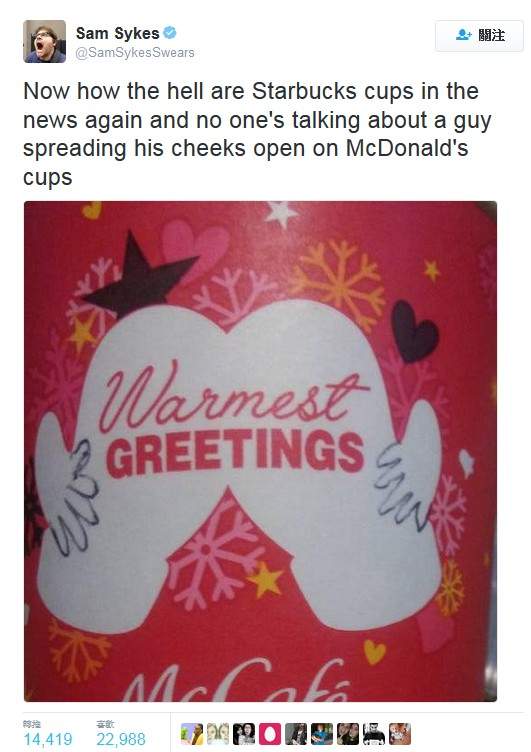Follow Sam Sykes with the 關注 button

click(x=479, y=35)
